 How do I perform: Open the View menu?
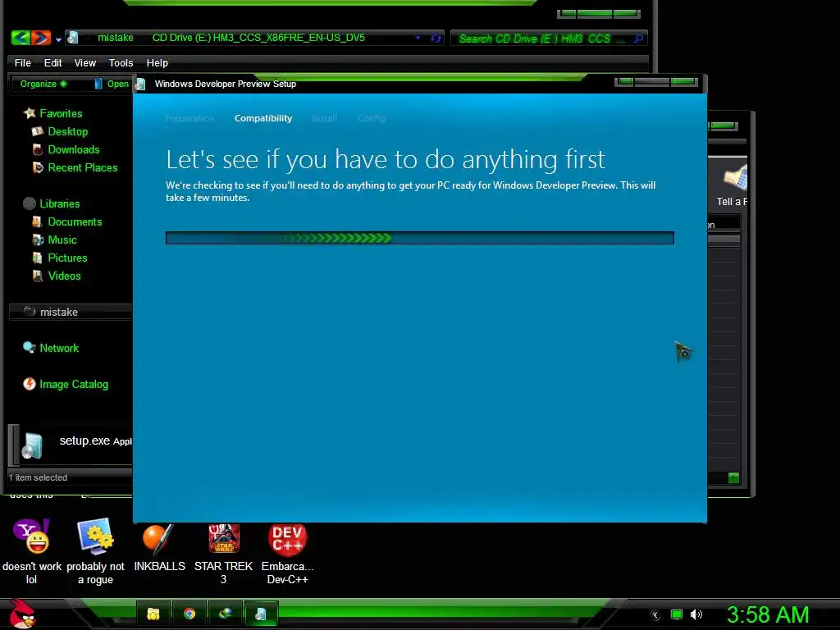[85, 62]
